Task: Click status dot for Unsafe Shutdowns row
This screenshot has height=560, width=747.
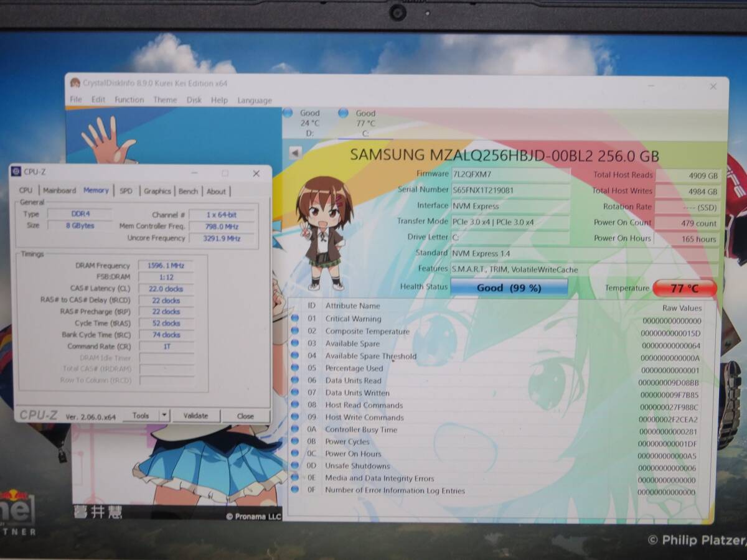Action: coord(295,465)
